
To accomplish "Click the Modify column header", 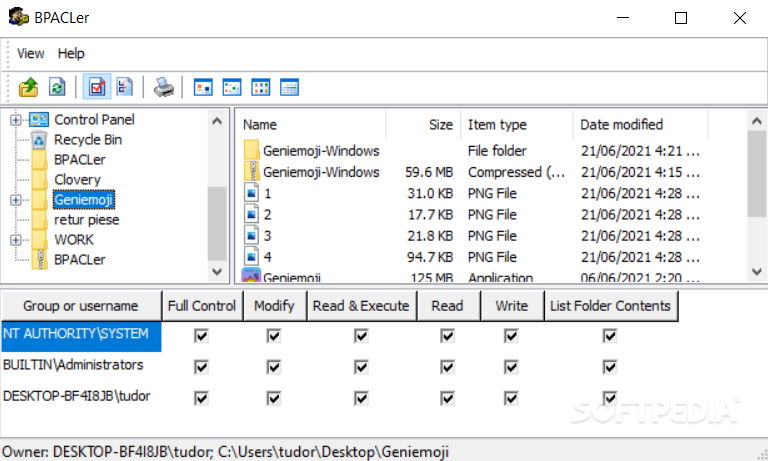I will pos(274,306).
